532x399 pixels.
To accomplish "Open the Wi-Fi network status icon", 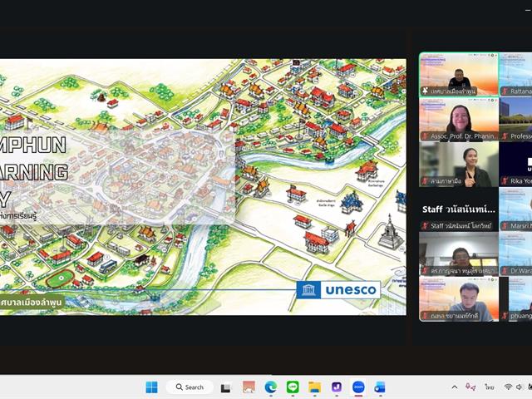I will [x=508, y=387].
